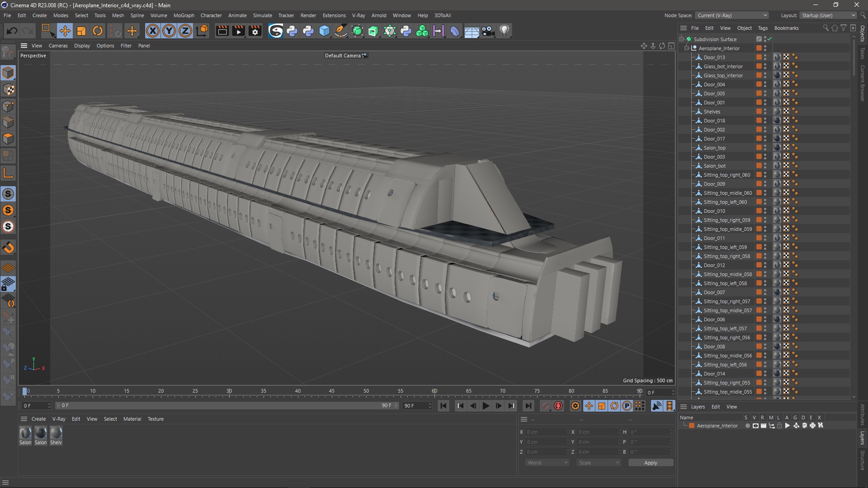Open Edit Render Settings icon

click(x=255, y=31)
